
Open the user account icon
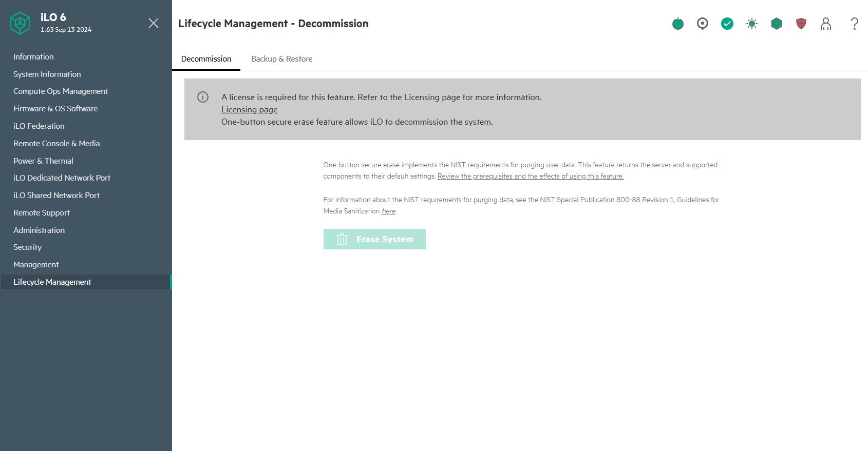(826, 24)
